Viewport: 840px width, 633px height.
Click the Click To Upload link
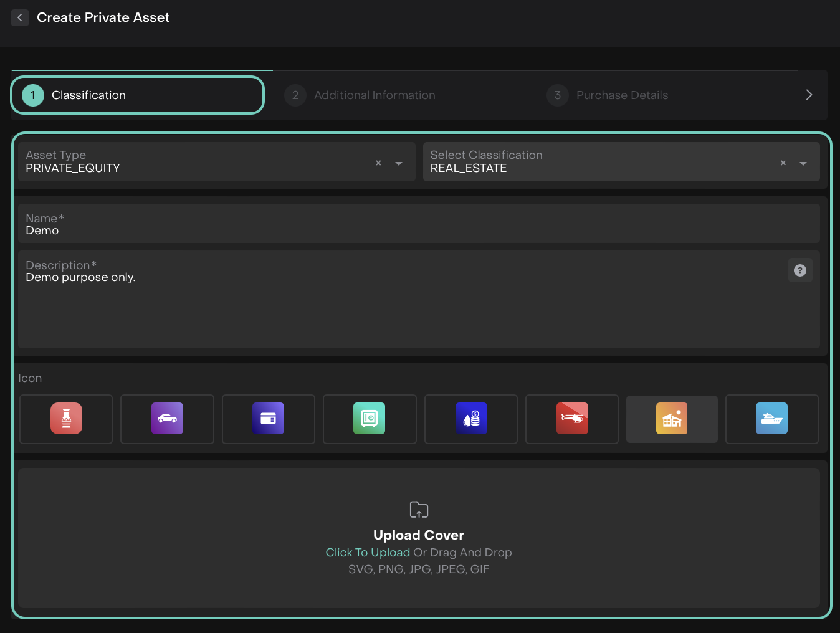coord(368,553)
